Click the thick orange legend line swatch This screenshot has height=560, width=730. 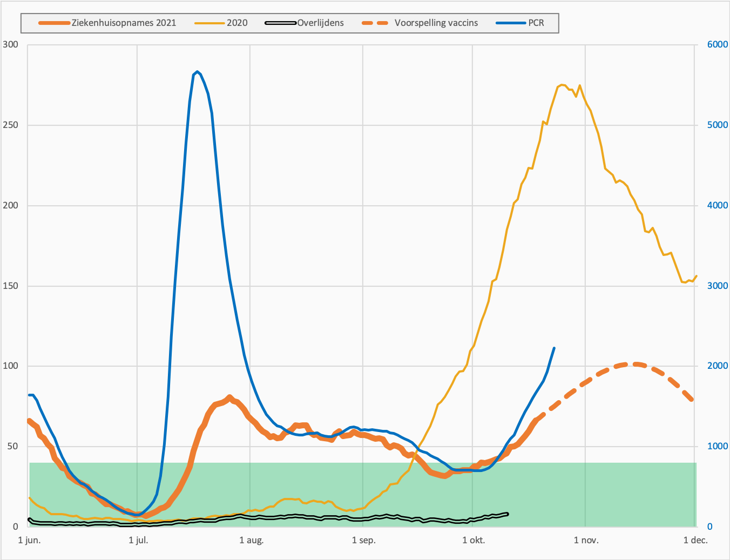(x=55, y=23)
